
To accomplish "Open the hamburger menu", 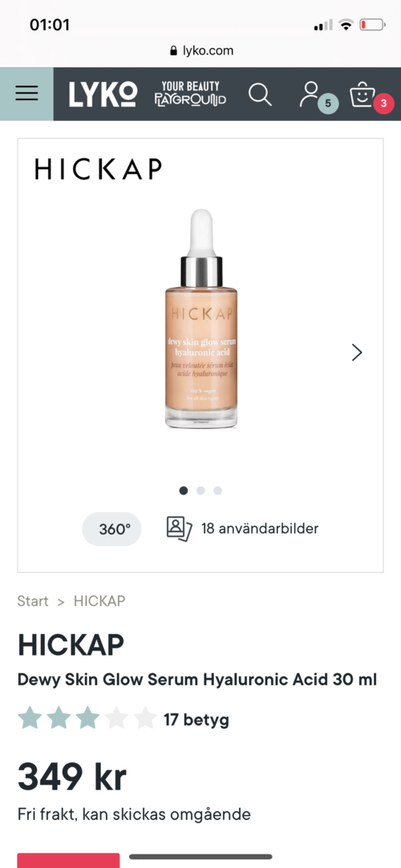I will coord(26,94).
